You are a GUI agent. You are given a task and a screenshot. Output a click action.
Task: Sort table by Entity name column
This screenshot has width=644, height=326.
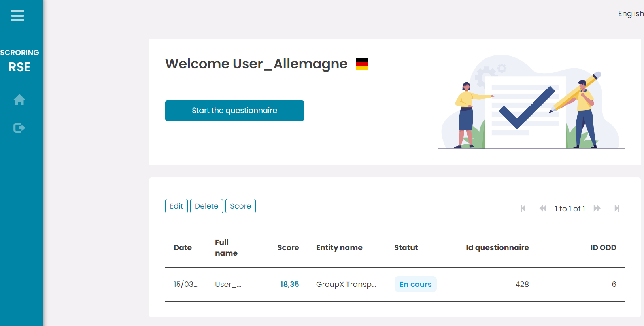point(339,248)
